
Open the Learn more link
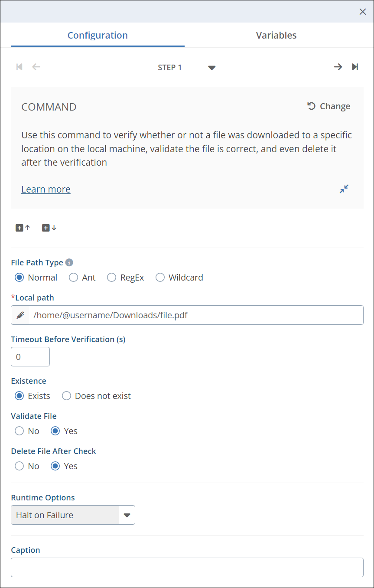pos(46,189)
